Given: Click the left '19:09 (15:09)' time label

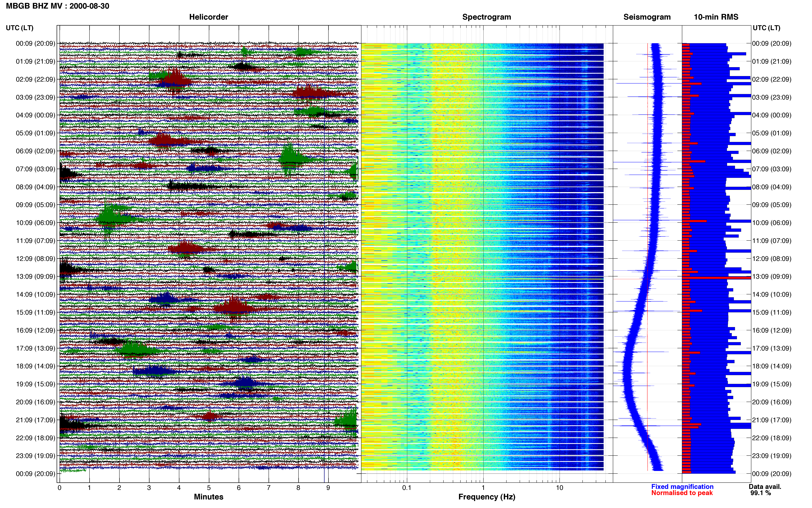Looking at the screenshot, I should (x=35, y=384).
